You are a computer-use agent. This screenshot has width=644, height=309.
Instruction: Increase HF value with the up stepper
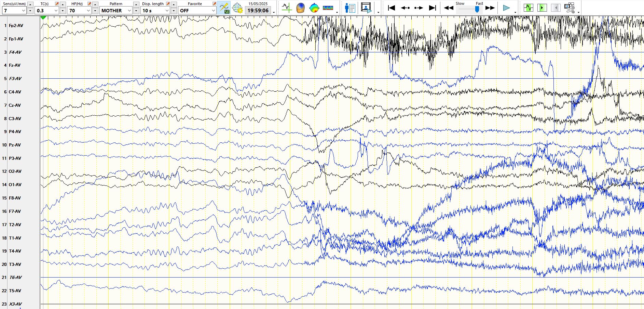point(95,4)
